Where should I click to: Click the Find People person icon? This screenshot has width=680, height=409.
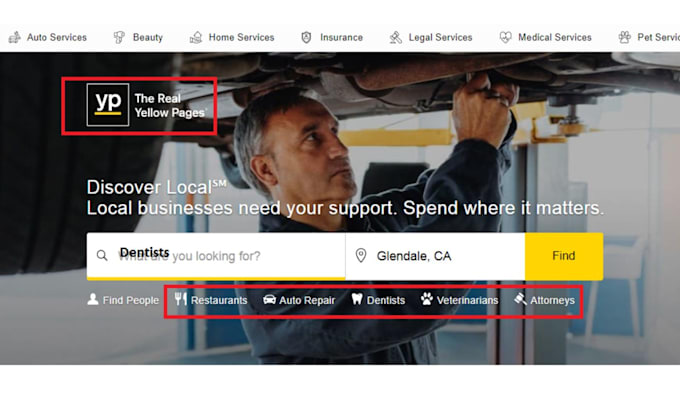tap(93, 299)
